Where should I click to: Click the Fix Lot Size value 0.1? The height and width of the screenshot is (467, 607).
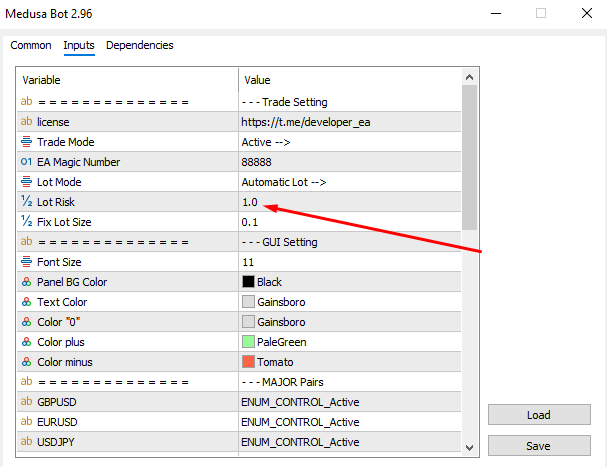250,222
